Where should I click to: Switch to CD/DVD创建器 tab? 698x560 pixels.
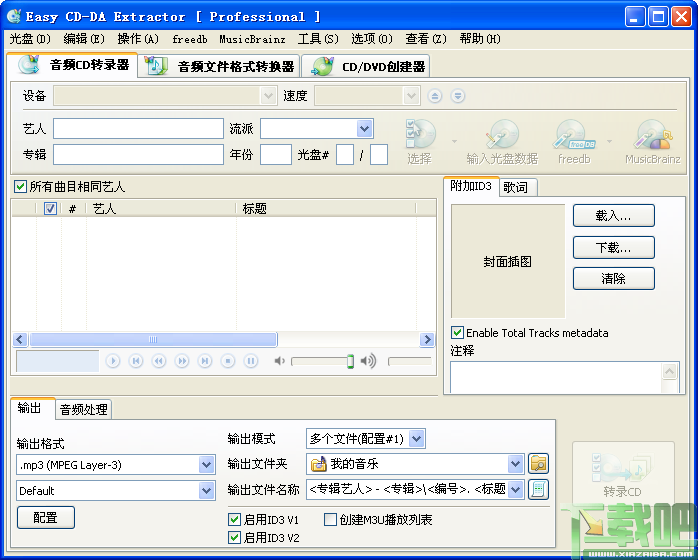click(365, 66)
